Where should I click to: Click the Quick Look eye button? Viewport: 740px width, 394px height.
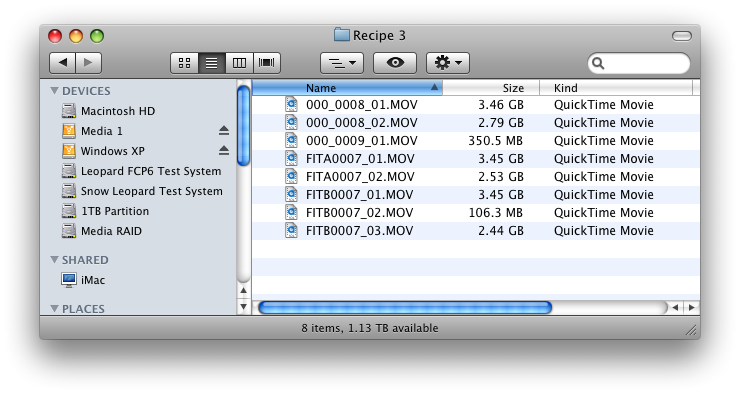(395, 63)
